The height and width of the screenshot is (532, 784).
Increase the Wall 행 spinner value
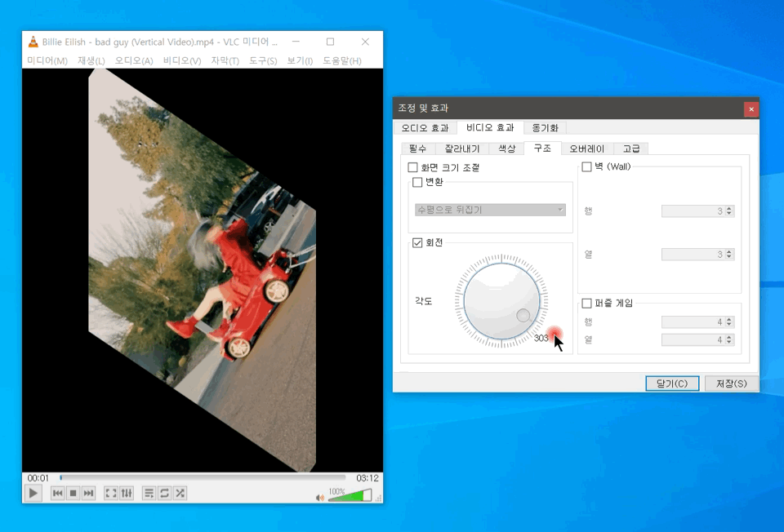(729, 208)
